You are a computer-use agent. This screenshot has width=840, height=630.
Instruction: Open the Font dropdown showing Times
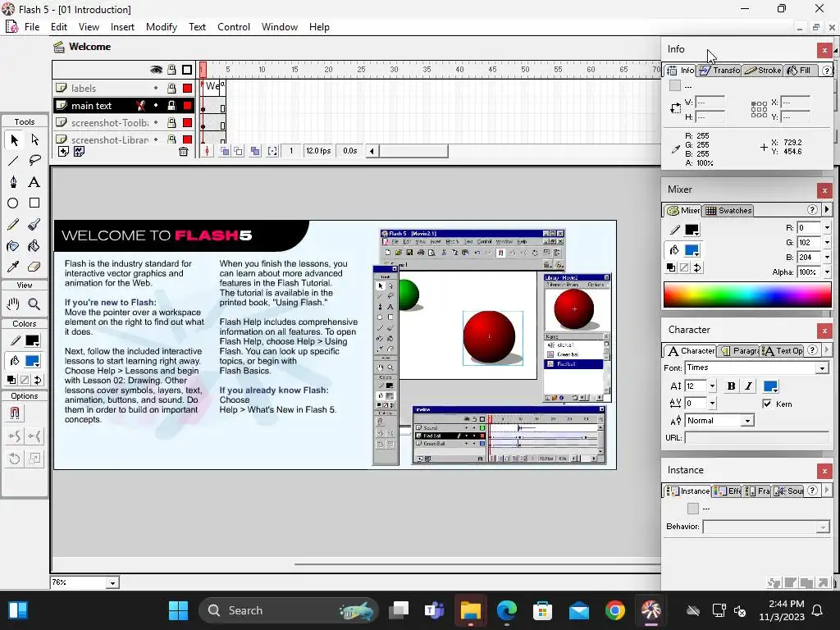[822, 368]
